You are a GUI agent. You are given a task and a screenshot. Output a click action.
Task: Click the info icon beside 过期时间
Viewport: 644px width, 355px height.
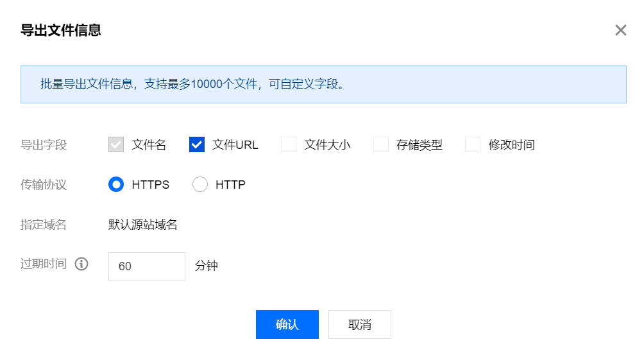coord(81,264)
